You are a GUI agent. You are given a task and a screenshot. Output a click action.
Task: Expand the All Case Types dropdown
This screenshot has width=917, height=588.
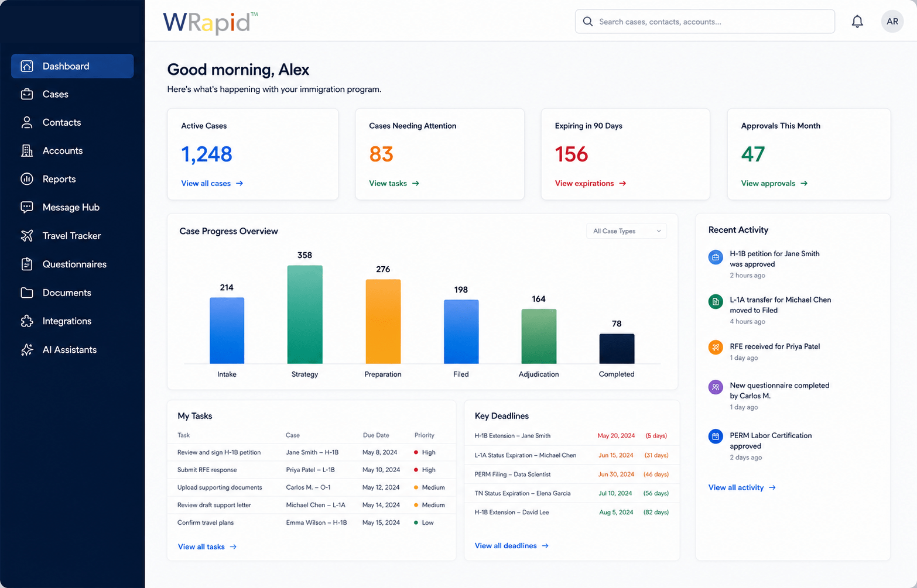click(626, 231)
